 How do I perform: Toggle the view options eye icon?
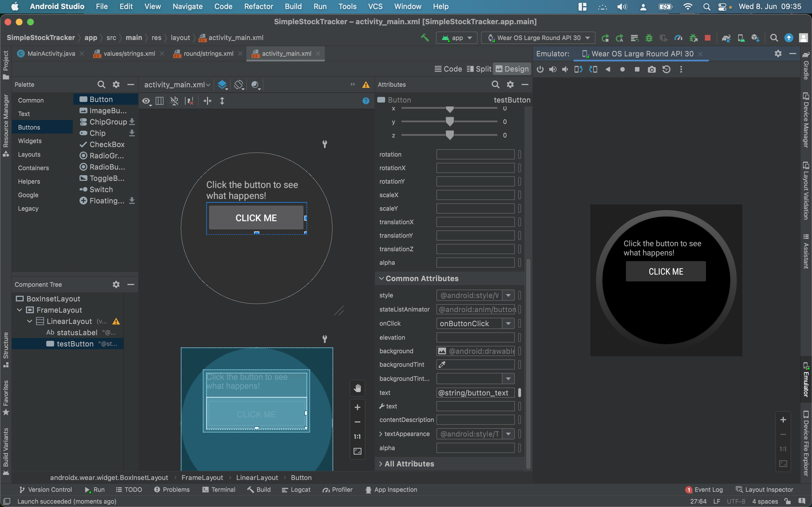tap(146, 101)
